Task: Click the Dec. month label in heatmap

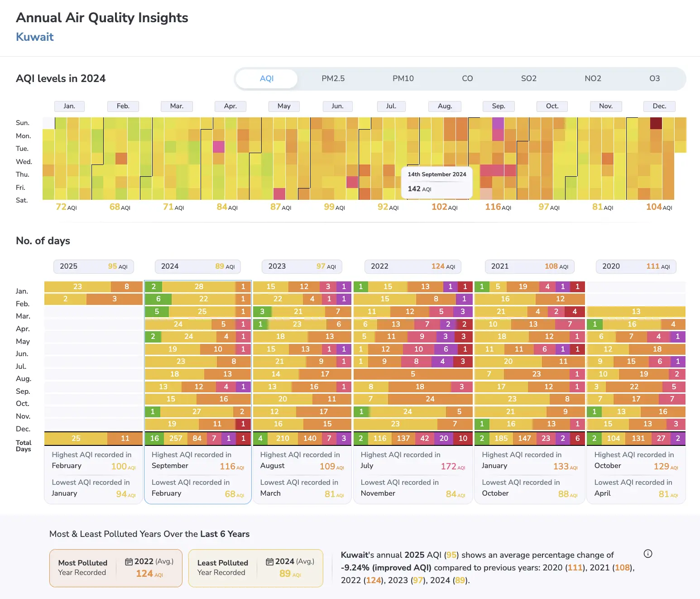Action: (659, 106)
